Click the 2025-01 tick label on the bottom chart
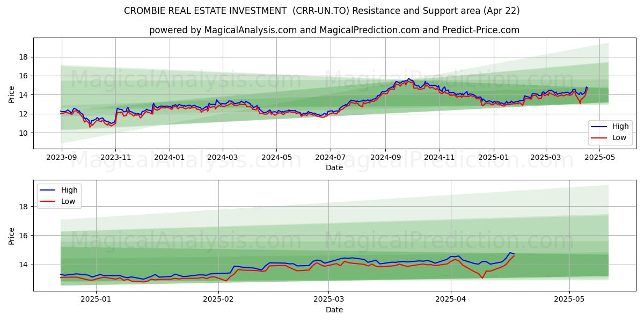 tap(96, 300)
